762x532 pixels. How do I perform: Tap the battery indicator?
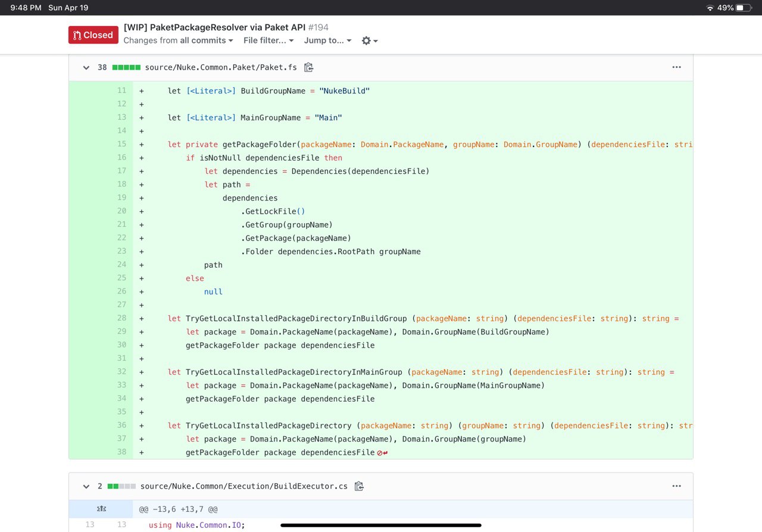point(744,8)
